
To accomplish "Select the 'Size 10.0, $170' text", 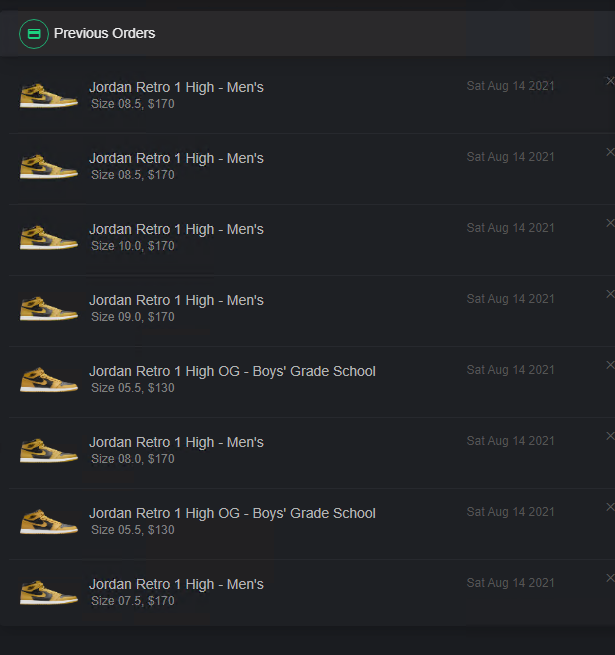I will 133,246.
